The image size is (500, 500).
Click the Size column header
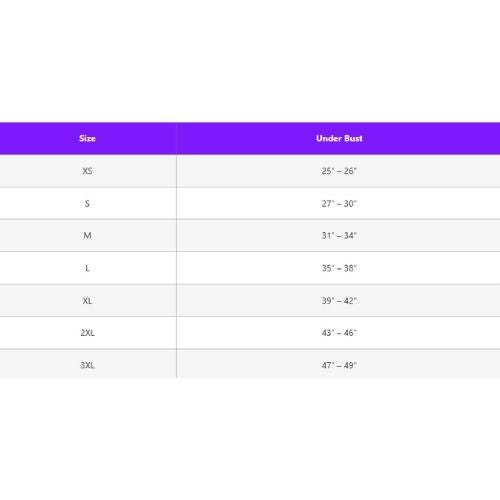point(87,138)
